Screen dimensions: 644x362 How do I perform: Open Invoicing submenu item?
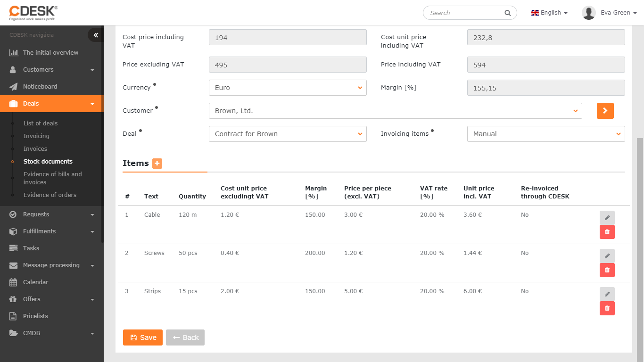[36, 136]
